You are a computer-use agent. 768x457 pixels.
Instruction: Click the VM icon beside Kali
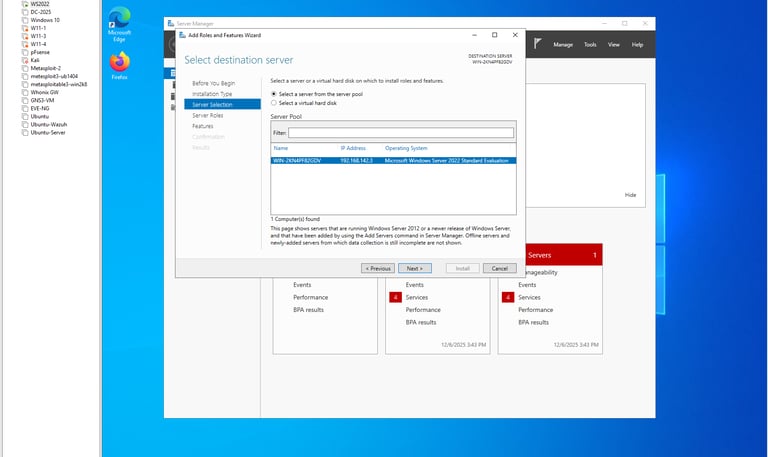coord(25,60)
